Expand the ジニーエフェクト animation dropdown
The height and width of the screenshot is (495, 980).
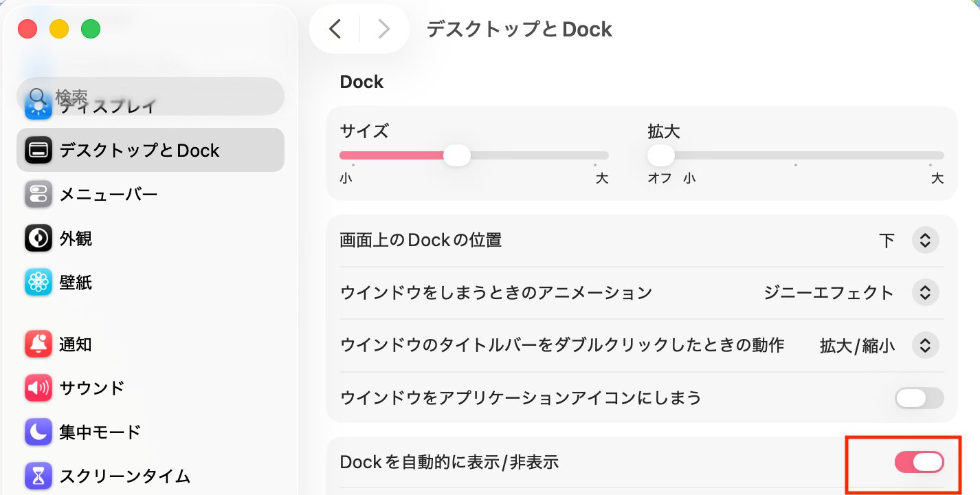[x=925, y=293]
